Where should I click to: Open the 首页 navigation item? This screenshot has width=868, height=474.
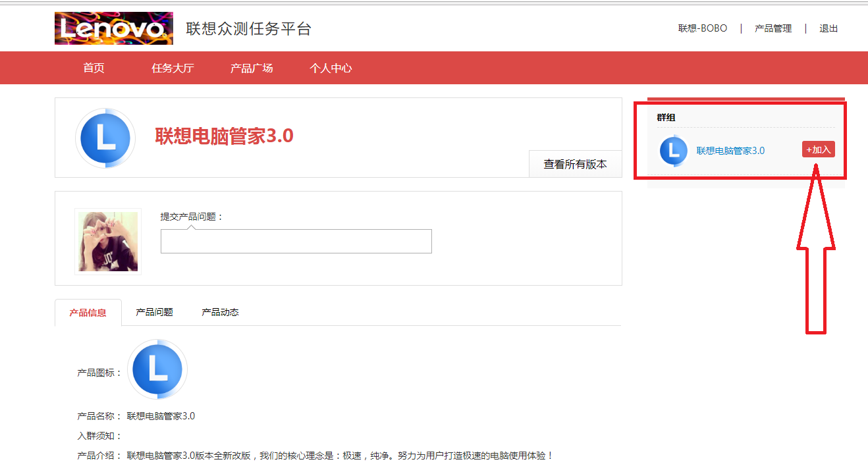click(94, 68)
